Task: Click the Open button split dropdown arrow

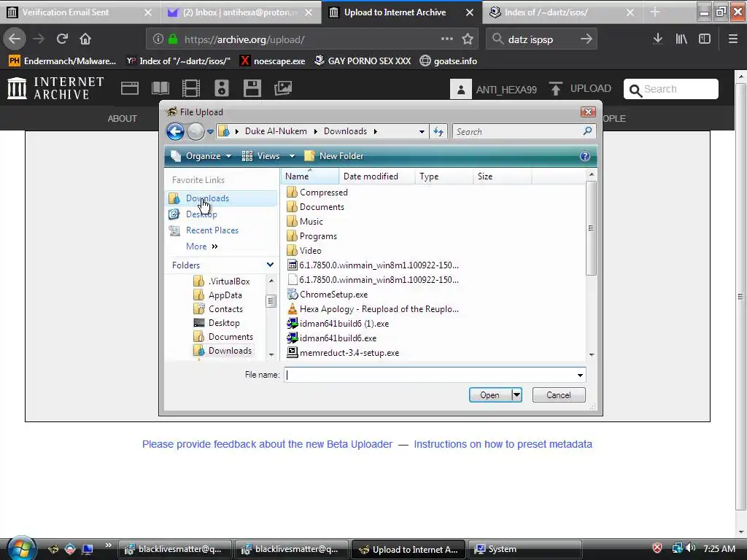Action: coord(516,394)
